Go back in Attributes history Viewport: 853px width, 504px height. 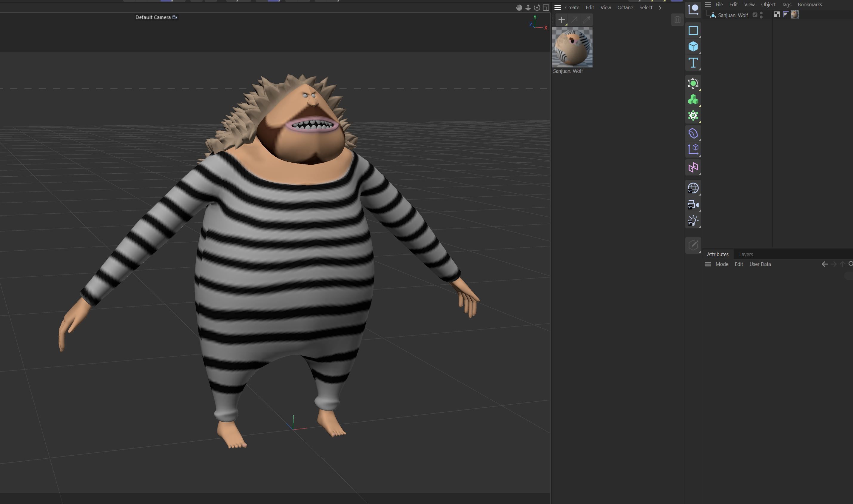(824, 264)
